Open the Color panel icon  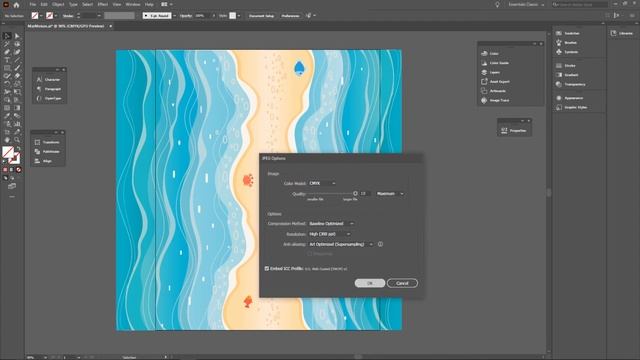click(484, 53)
